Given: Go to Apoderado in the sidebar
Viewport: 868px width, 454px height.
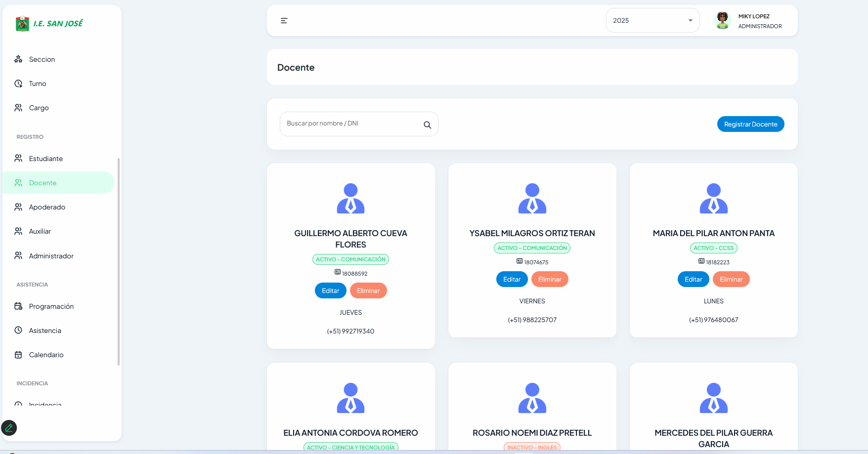Looking at the screenshot, I should (47, 207).
